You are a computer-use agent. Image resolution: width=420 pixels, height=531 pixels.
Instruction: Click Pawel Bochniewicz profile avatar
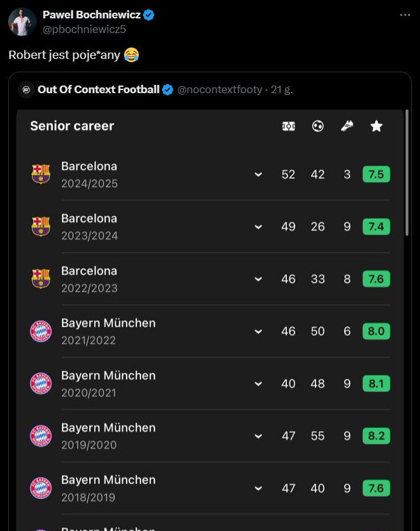coord(22,22)
